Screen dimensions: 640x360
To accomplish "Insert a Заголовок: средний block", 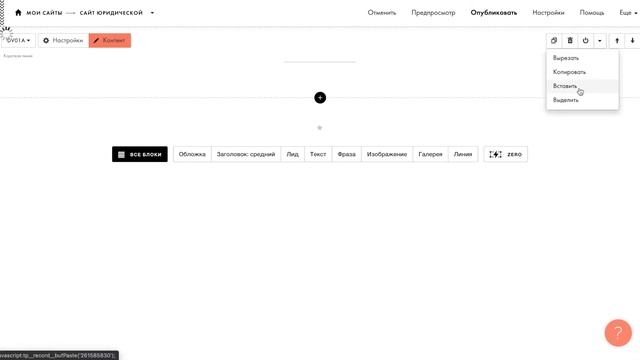I will [x=246, y=154].
